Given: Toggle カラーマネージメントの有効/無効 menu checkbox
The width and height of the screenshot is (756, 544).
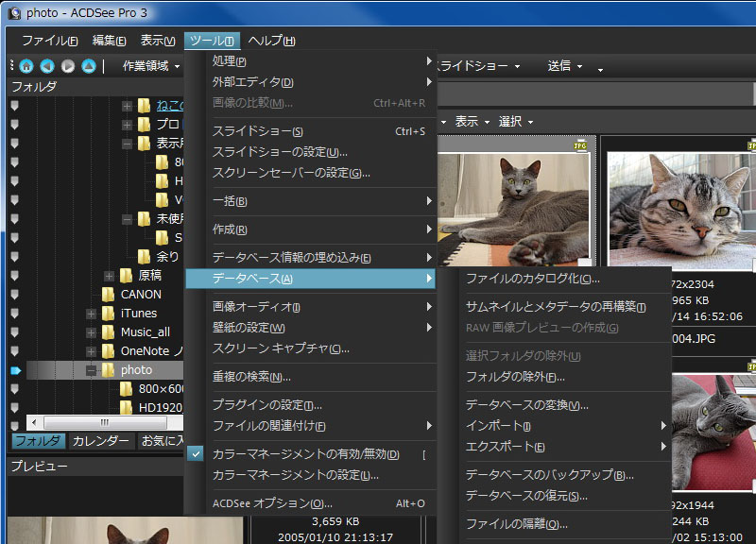Looking at the screenshot, I should (196, 453).
